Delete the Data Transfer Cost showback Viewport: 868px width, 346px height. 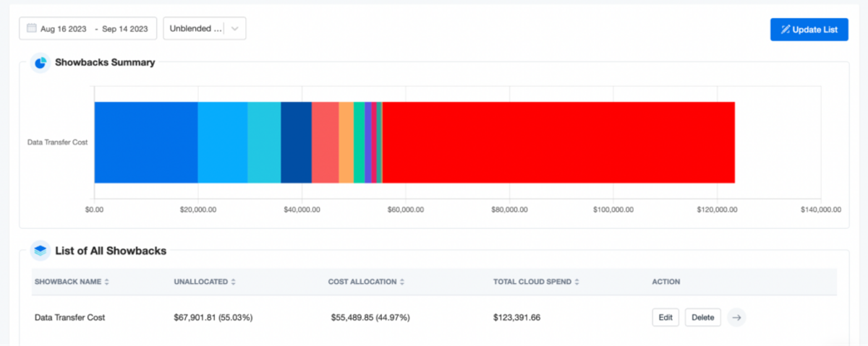click(703, 317)
